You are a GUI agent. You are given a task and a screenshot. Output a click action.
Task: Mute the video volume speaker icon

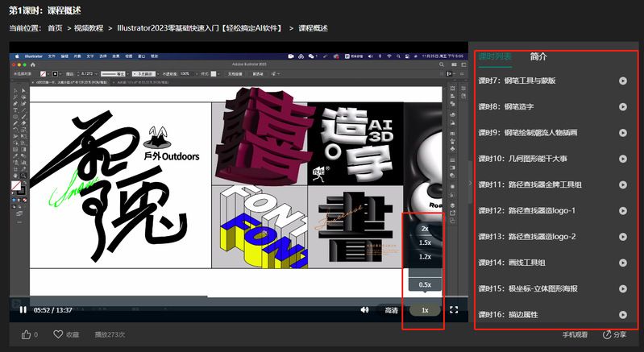364,309
